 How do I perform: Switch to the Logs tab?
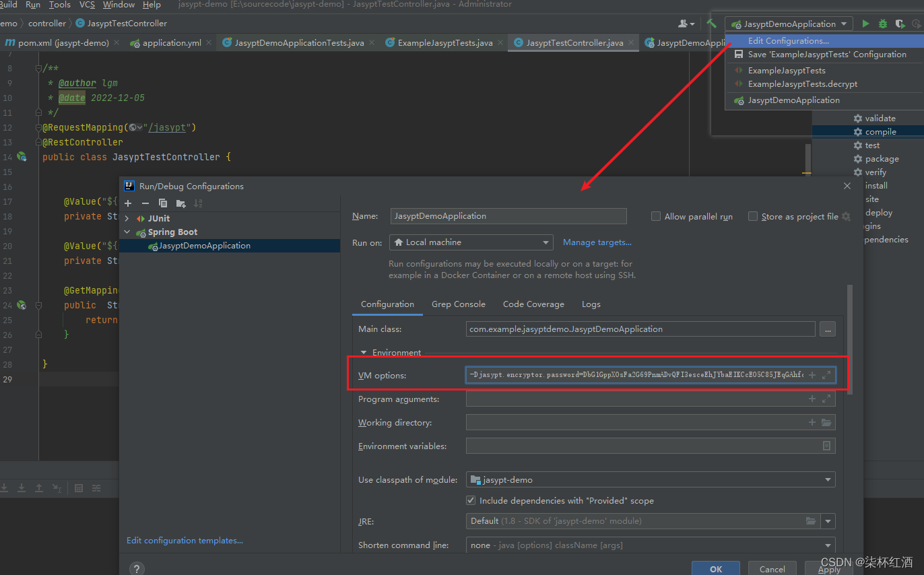[x=591, y=304]
